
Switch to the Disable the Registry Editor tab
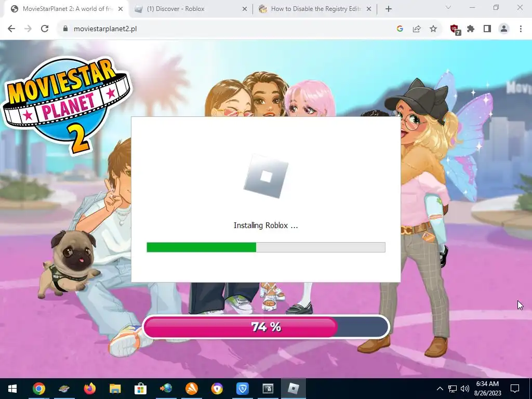tap(314, 9)
